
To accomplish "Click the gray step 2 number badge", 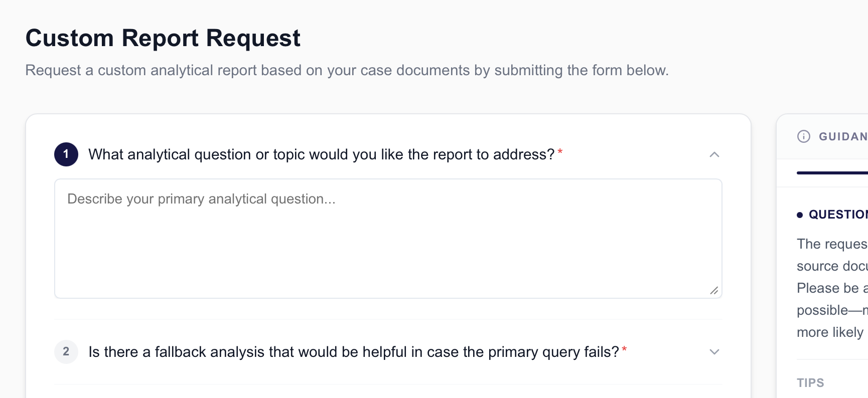I will tap(66, 352).
